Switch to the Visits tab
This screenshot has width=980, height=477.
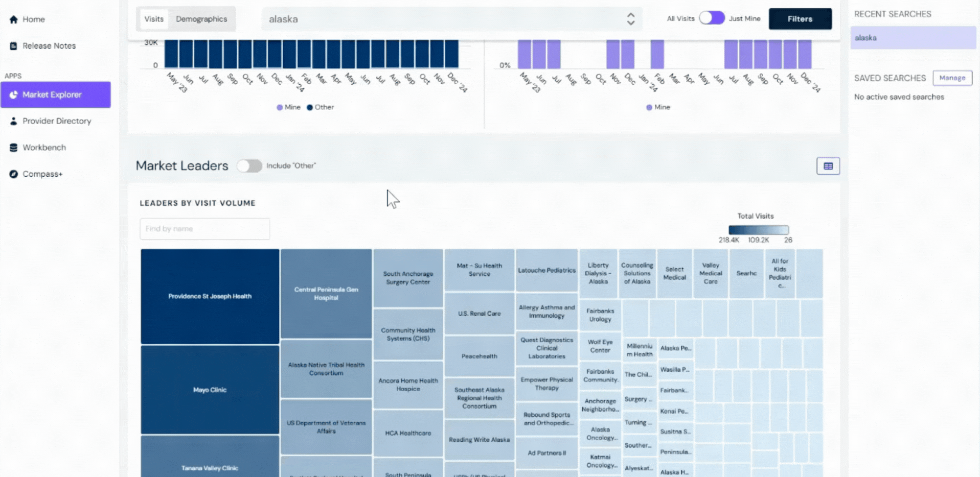point(153,19)
